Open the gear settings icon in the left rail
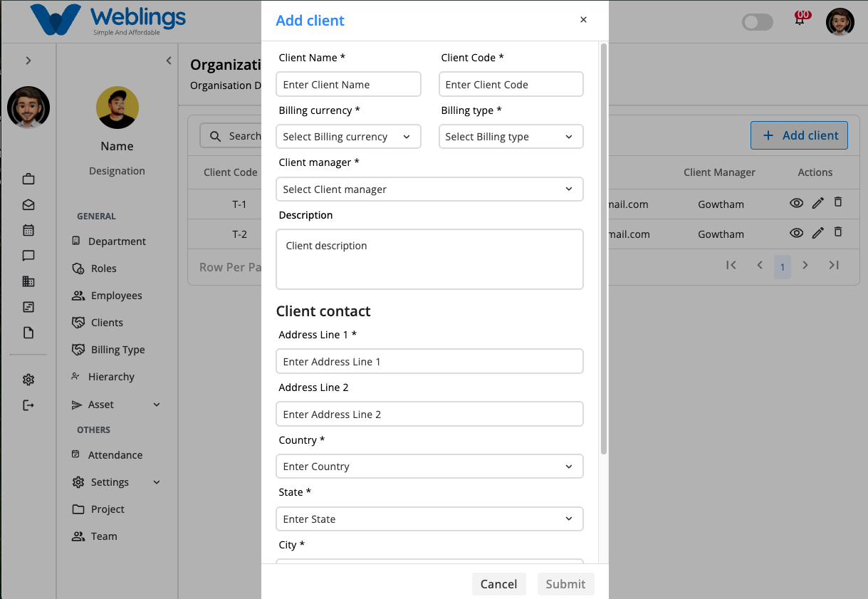This screenshot has width=868, height=599. click(x=28, y=380)
